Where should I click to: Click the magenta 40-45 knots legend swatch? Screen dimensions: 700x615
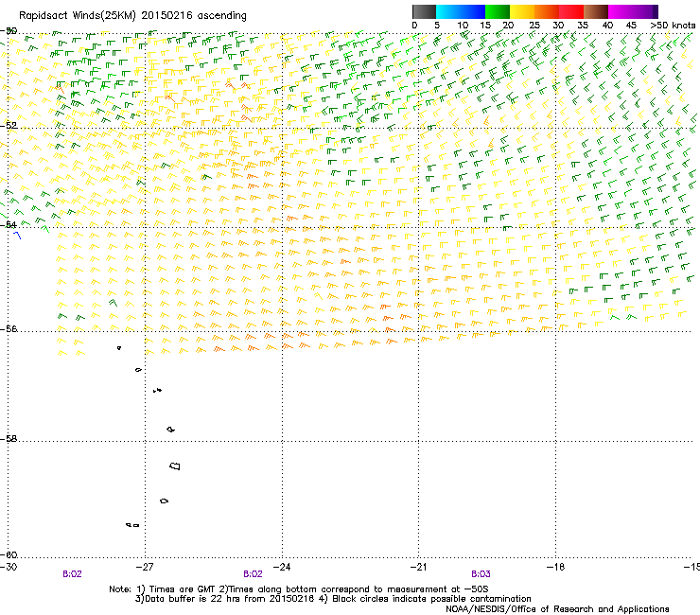[621, 11]
